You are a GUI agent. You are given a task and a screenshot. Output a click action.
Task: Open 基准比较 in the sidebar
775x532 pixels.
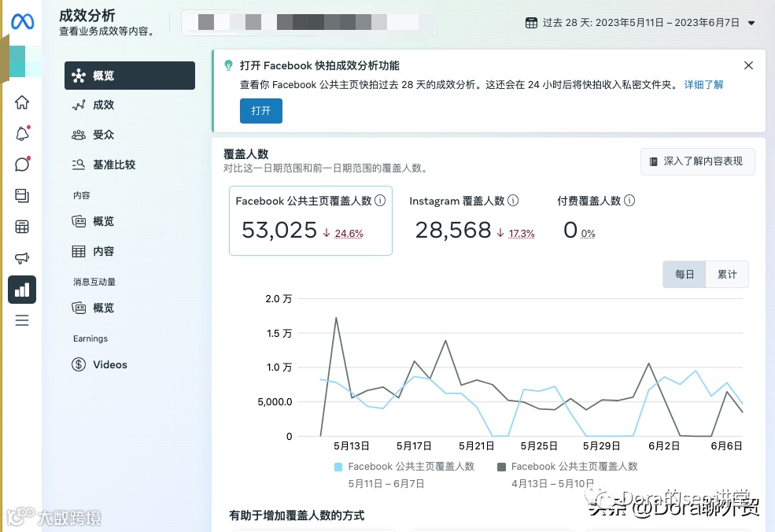tap(130, 164)
